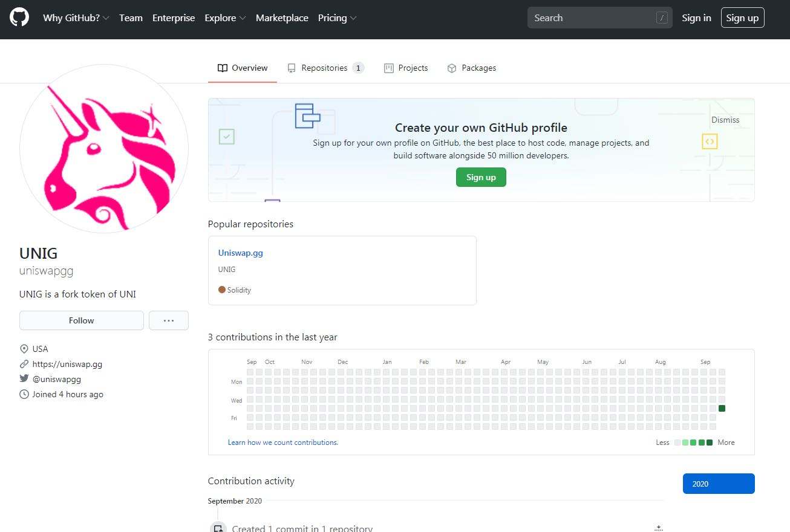Image resolution: width=790 pixels, height=532 pixels.
Task: Follow the UNIG user
Action: [82, 320]
